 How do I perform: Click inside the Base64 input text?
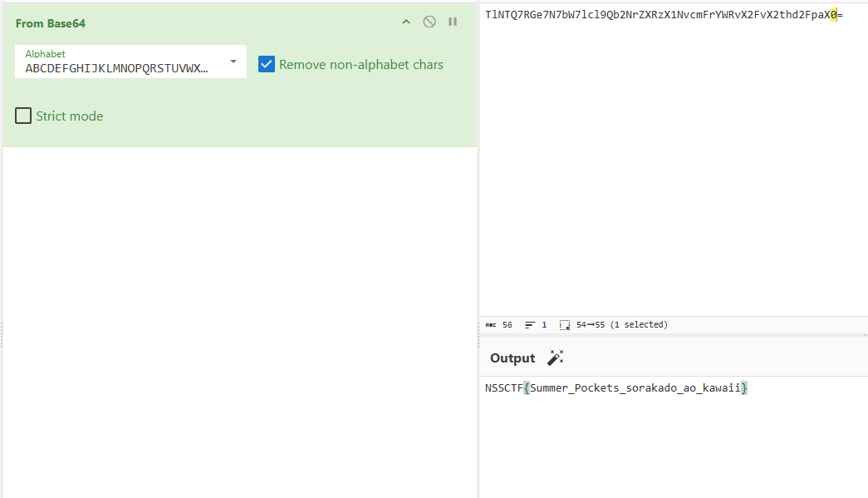pos(656,15)
